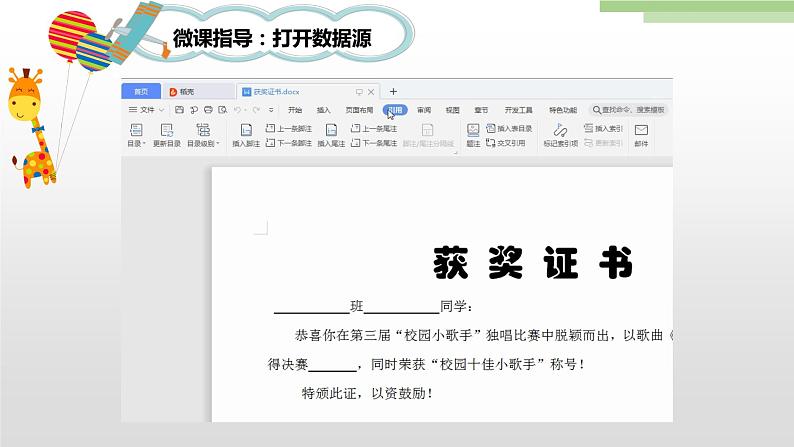The height and width of the screenshot is (447, 794).
Task: Open a new tab with plus button
Action: 393,91
